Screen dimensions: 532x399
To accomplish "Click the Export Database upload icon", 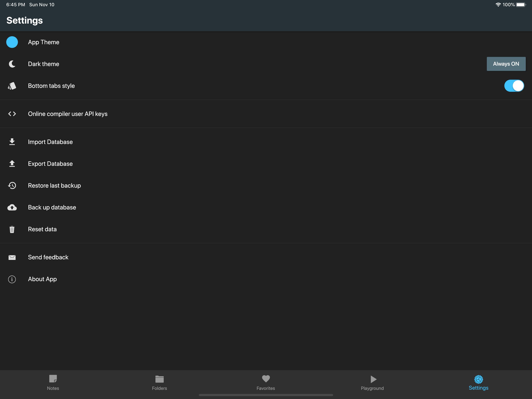I will (x=12, y=164).
